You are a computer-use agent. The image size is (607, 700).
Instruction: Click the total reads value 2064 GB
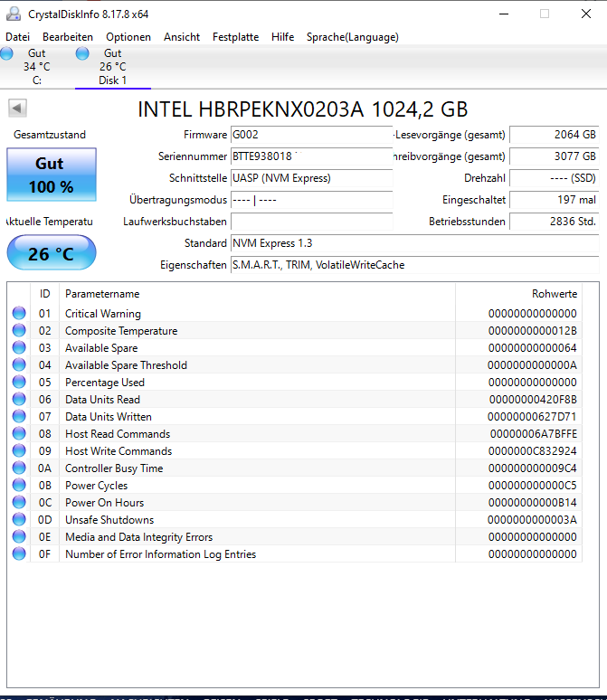tap(554, 135)
